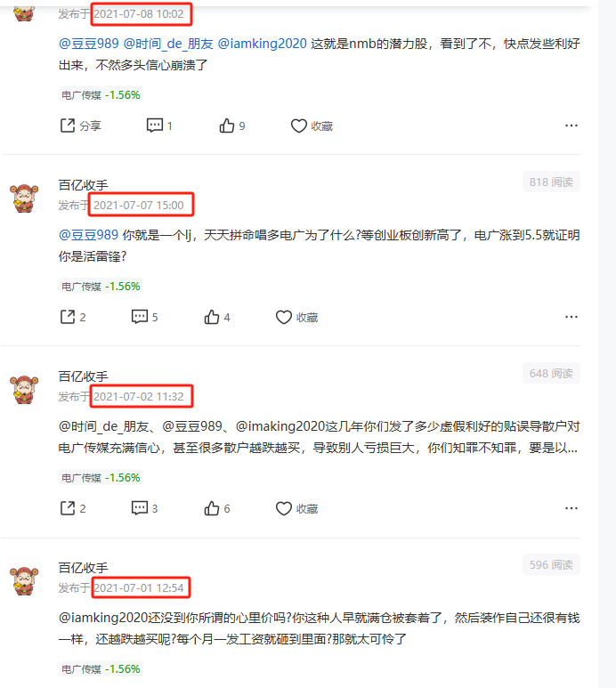
Task: Favorite the 2021-07-08 post via heart
Action: click(x=312, y=125)
